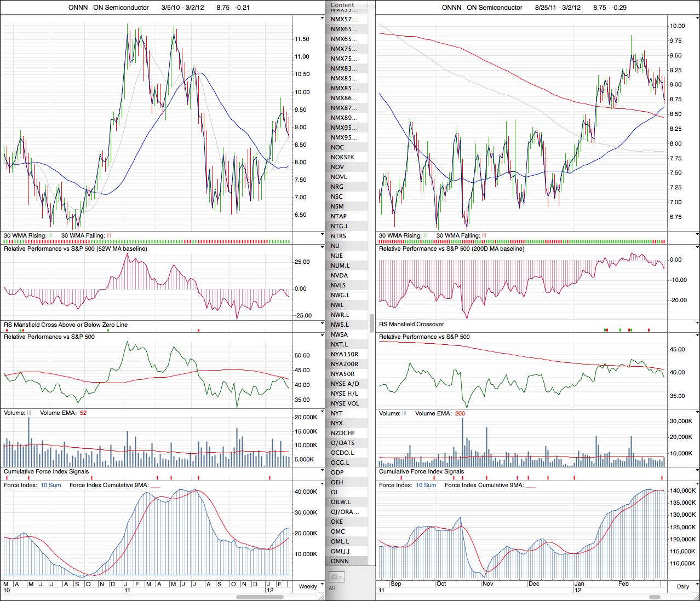Click 30 WMA Falling legend icon, daily chart

pyautogui.click(x=484, y=236)
